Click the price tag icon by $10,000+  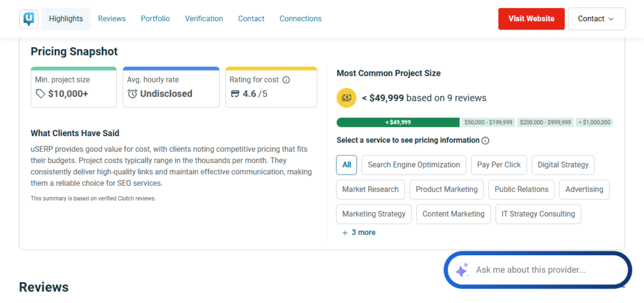(x=40, y=94)
